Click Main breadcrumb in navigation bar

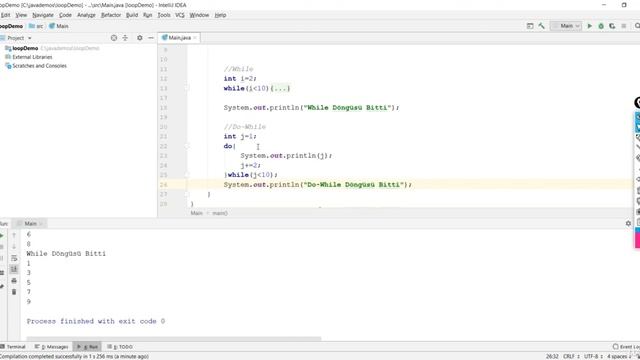click(59, 26)
